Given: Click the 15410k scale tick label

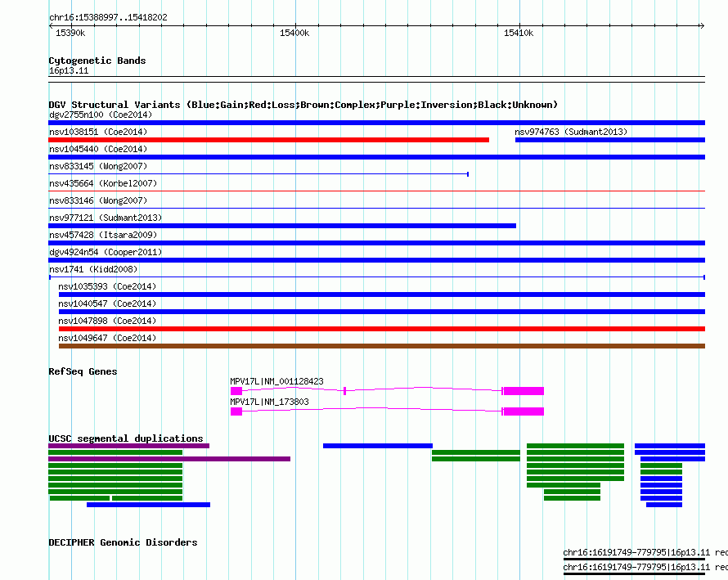Looking at the screenshot, I should 519,33.
